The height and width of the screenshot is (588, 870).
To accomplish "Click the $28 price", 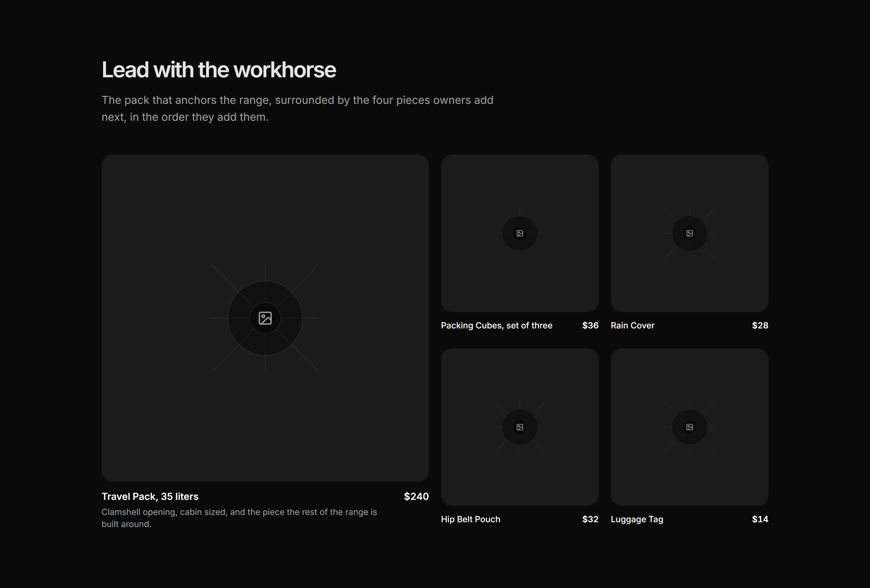I will [x=760, y=325].
